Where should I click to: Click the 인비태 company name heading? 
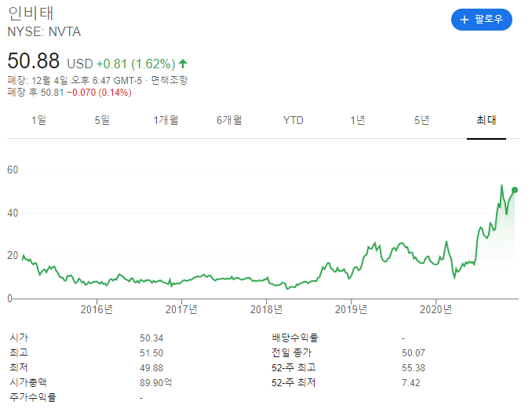(31, 13)
